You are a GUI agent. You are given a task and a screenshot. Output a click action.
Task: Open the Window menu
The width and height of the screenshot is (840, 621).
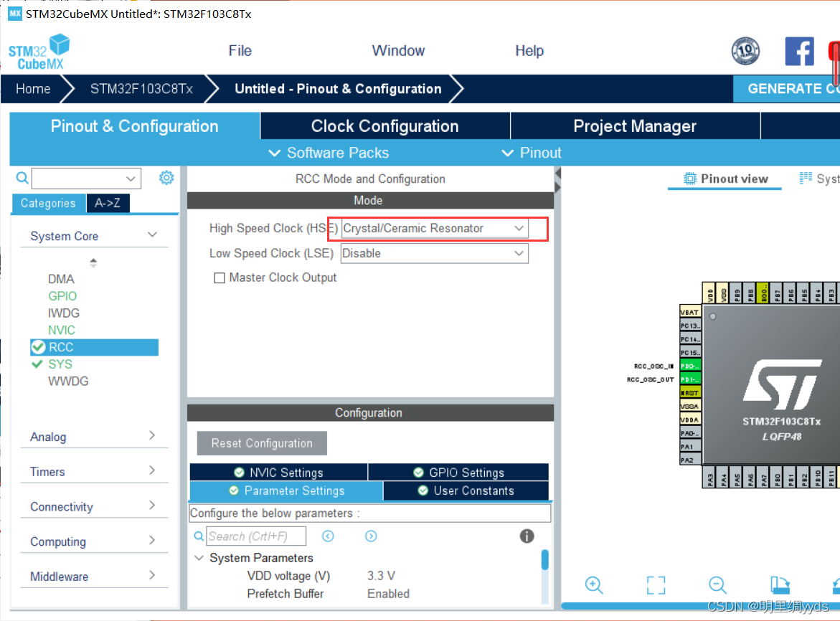tap(398, 50)
